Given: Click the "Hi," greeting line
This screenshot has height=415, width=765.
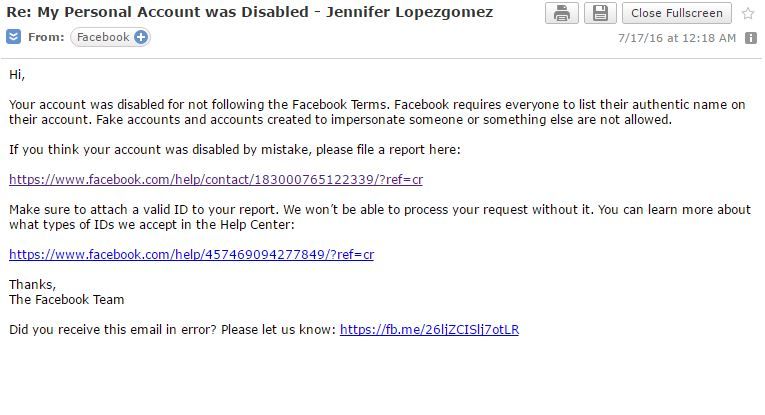Looking at the screenshot, I should [17, 75].
